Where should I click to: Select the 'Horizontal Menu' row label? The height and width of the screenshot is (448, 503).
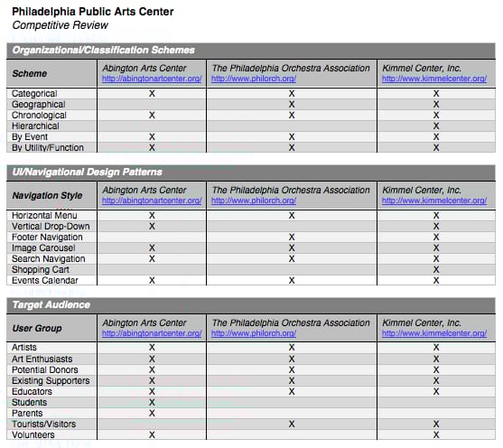coord(44,216)
